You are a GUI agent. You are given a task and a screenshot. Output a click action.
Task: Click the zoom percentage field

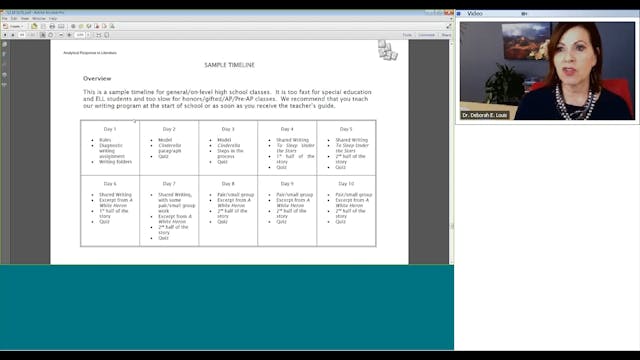click(80, 35)
